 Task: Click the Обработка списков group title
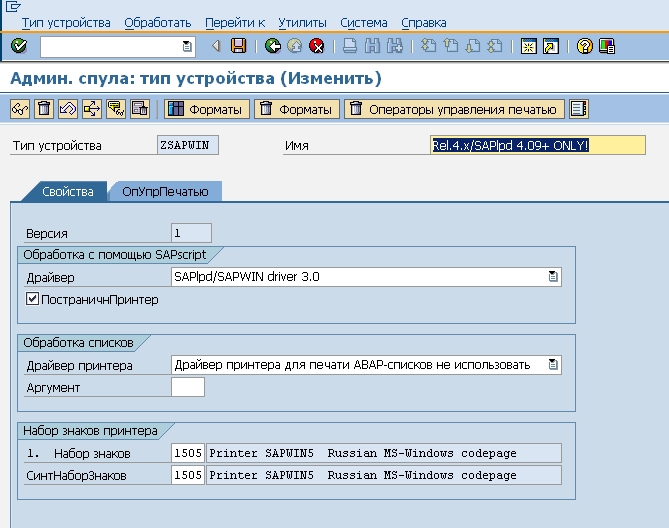pyautogui.click(x=78, y=342)
